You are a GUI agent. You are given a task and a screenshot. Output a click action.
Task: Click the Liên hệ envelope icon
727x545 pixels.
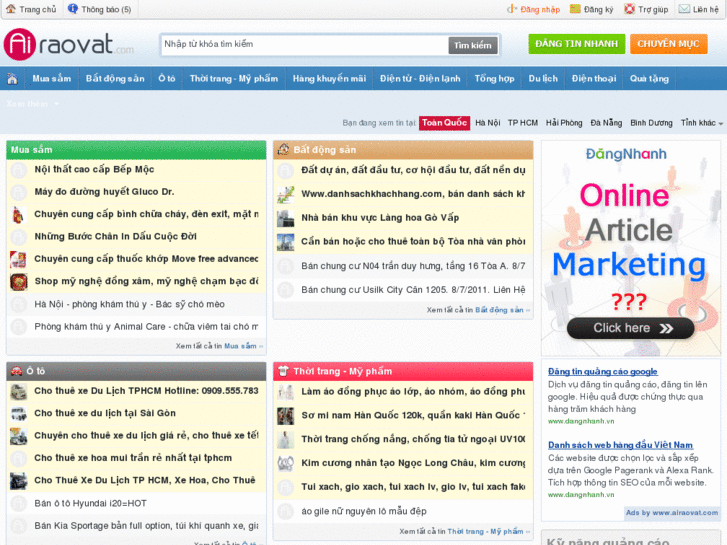coord(684,9)
